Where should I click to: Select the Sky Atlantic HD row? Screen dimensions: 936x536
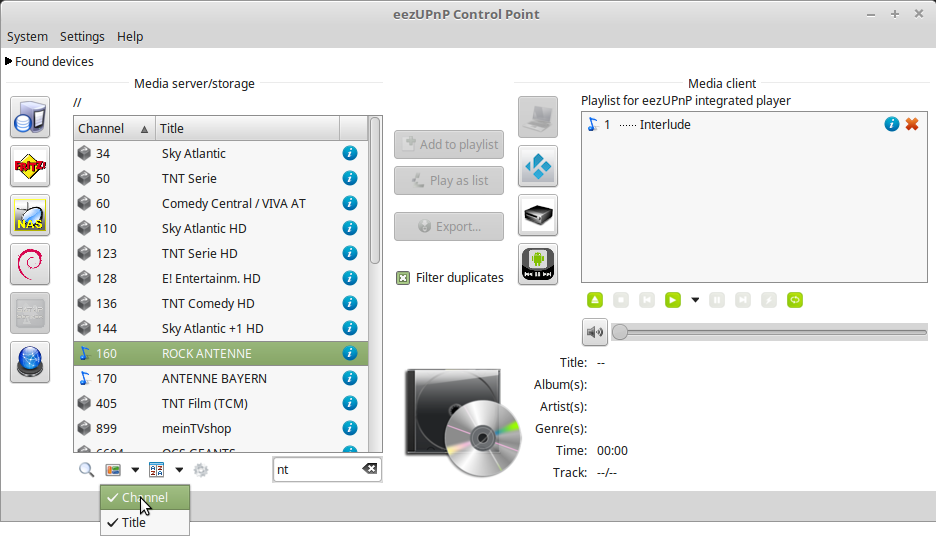(x=221, y=229)
